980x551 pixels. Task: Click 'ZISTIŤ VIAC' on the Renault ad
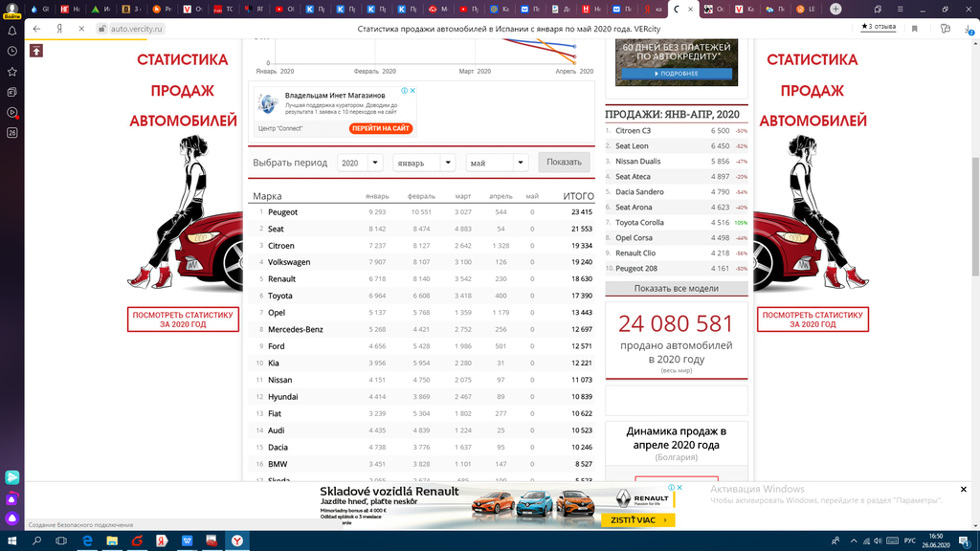[x=637, y=519]
